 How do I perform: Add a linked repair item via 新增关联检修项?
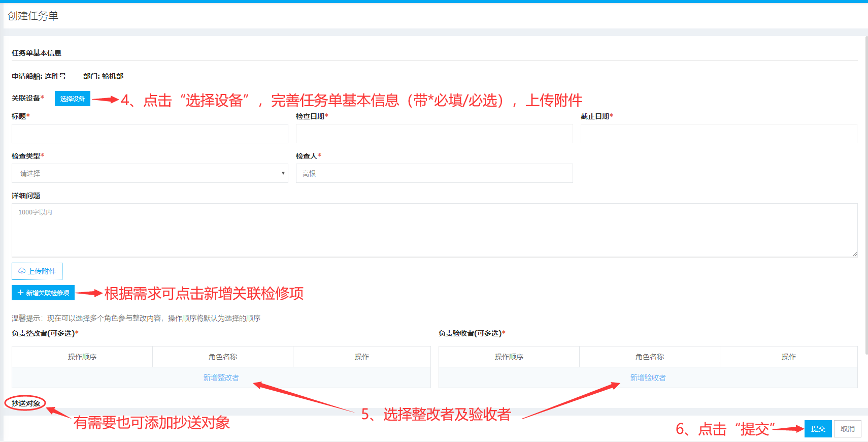[43, 293]
